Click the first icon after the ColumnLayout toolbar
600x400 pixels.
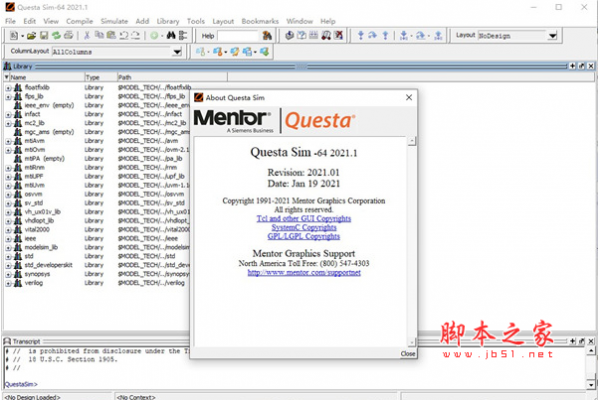[x=200, y=52]
